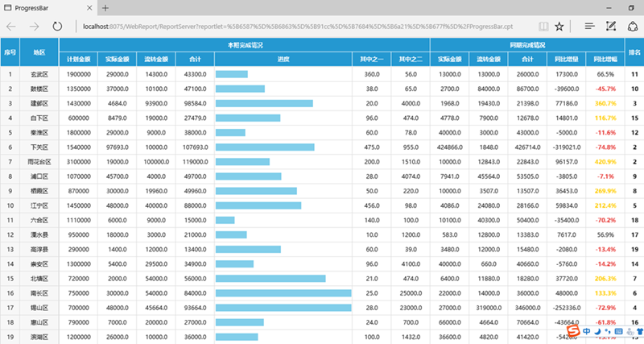Screen dimensions: 644x344
Task: Open the Hub lines icon
Action: pyautogui.click(x=589, y=26)
